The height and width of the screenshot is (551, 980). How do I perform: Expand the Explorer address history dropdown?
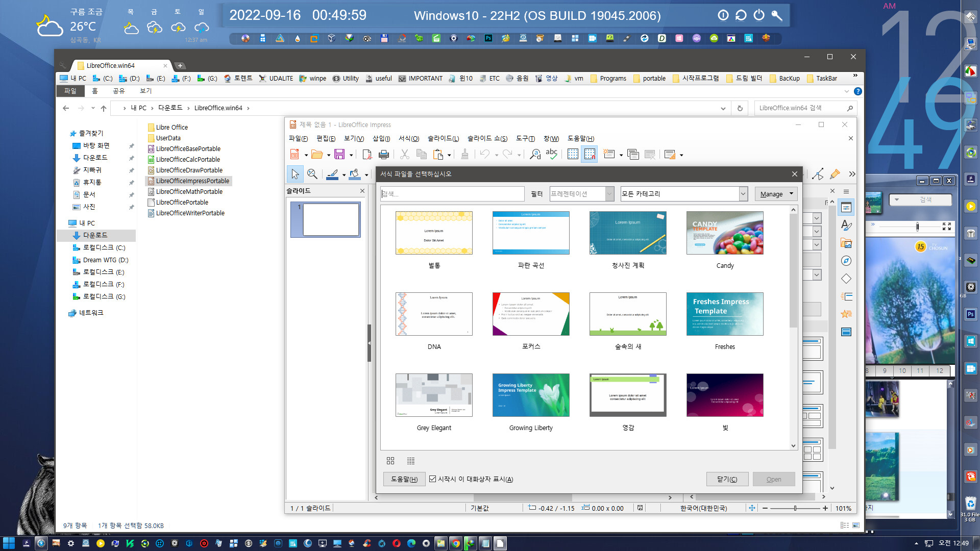[x=723, y=108]
